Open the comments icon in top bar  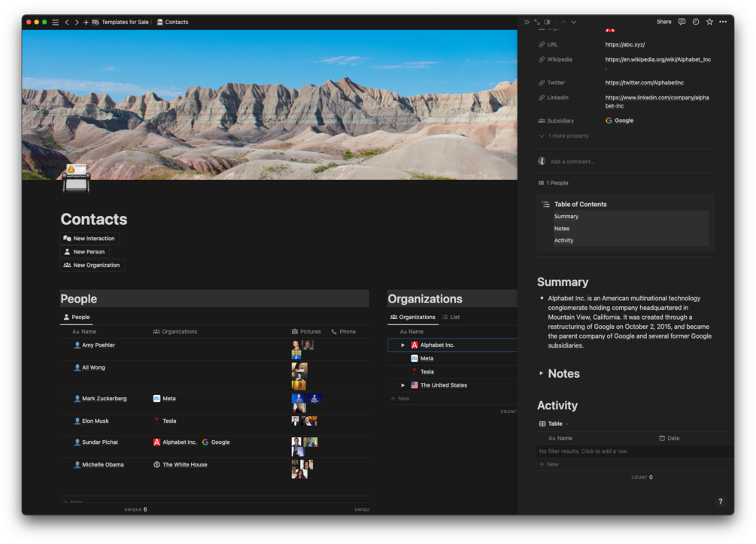(682, 22)
